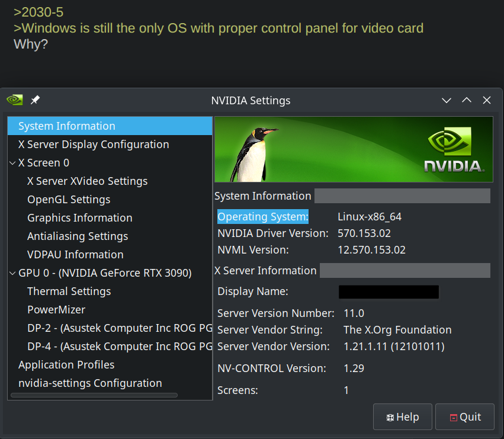This screenshot has width=504, height=439.
Task: Minimize the NVIDIA Settings window
Action: click(447, 100)
